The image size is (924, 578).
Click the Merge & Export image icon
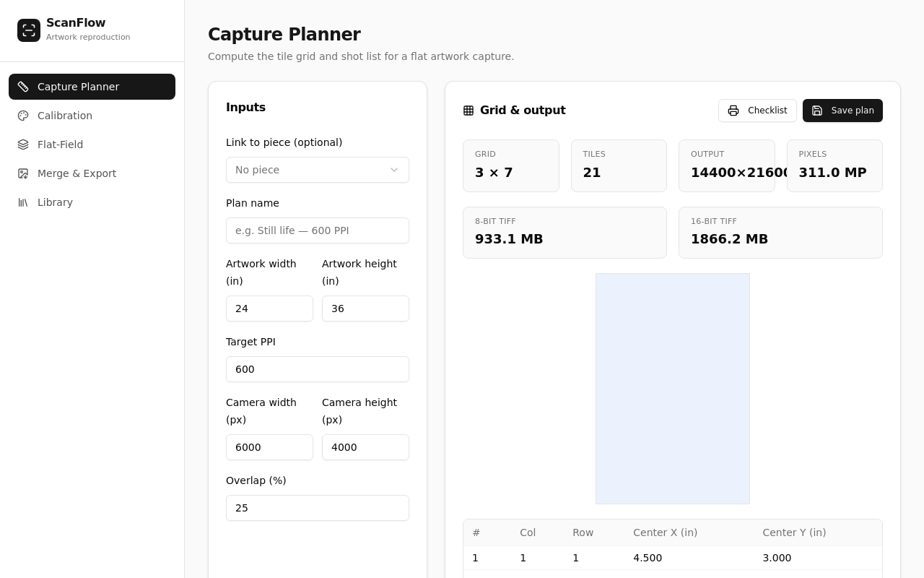(23, 173)
